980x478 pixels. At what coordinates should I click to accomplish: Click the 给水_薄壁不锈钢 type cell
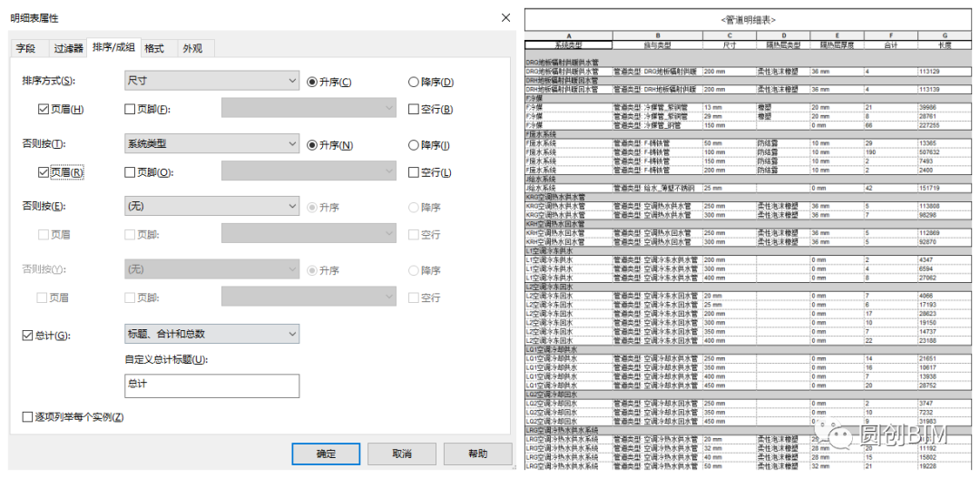[658, 188]
